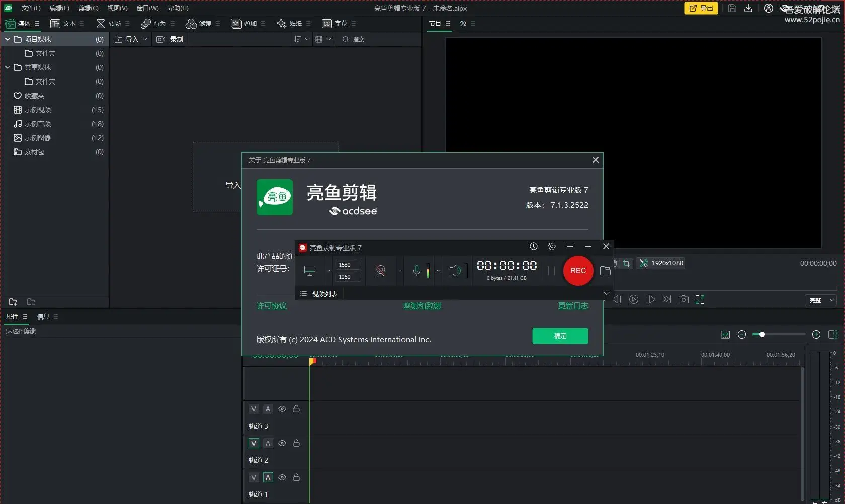
Task: Expand the 视频列表 panel in the recorder
Action: (x=606, y=293)
